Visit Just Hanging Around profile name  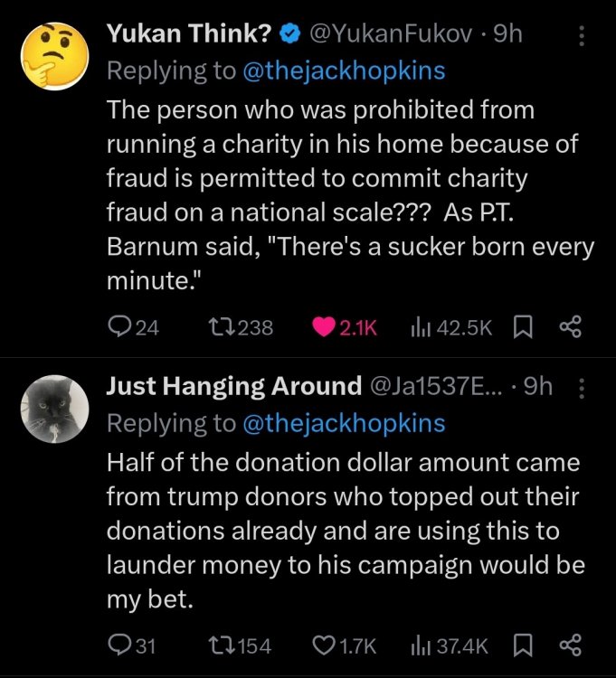234,386
